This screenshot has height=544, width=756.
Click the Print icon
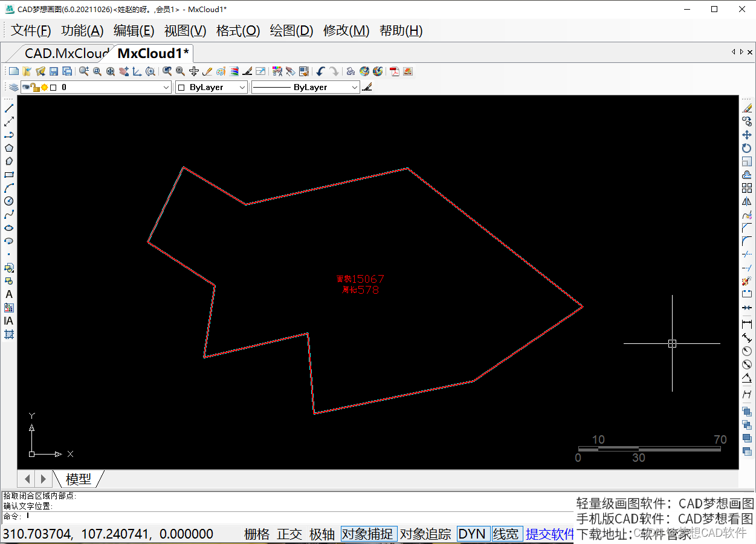click(351, 71)
